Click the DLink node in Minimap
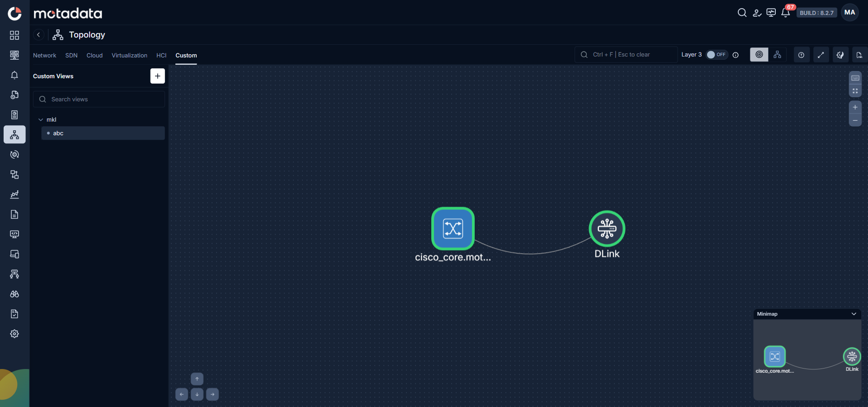This screenshot has width=868, height=407. click(852, 356)
